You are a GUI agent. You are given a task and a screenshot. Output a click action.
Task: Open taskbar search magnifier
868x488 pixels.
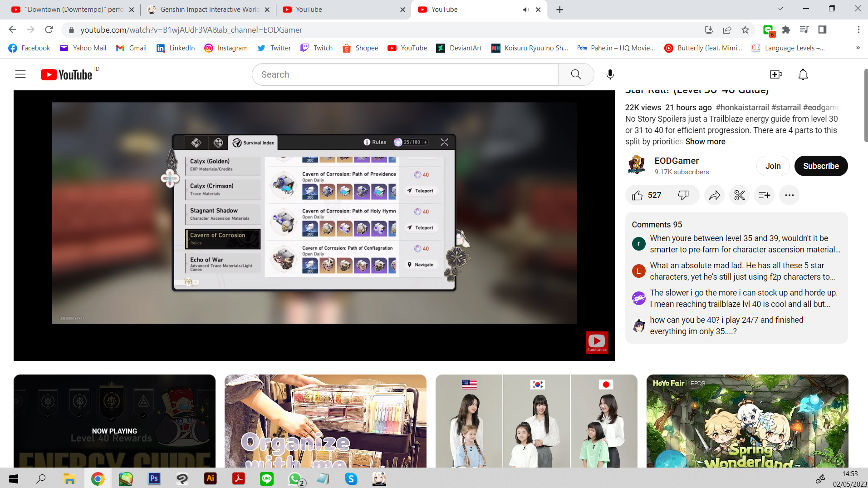point(41,478)
